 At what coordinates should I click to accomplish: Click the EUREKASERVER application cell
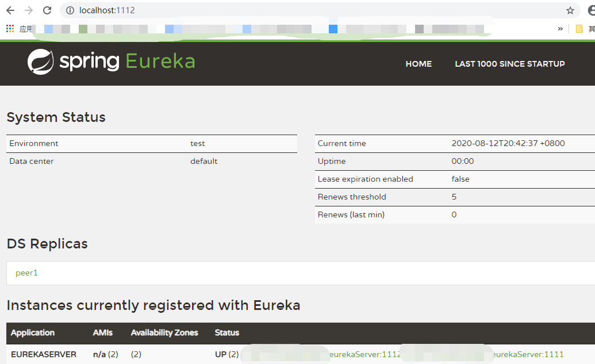click(44, 354)
